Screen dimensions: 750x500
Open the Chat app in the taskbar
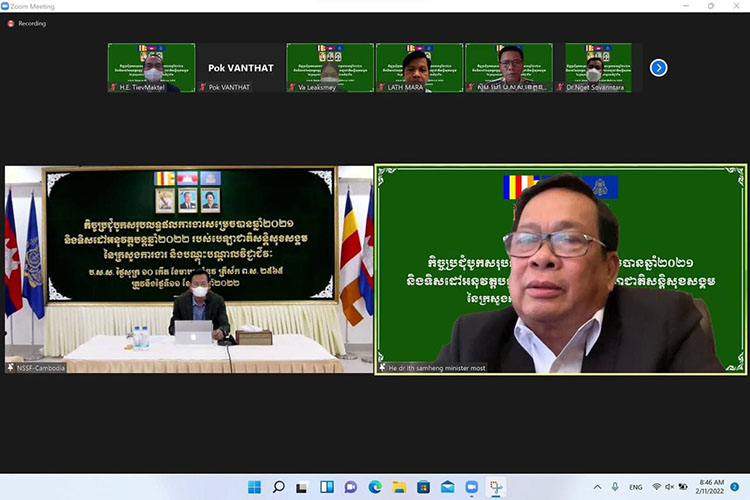pyautogui.click(x=351, y=487)
